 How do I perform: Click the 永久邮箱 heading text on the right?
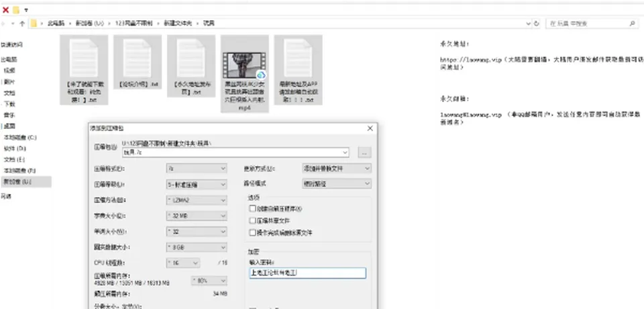[454, 99]
